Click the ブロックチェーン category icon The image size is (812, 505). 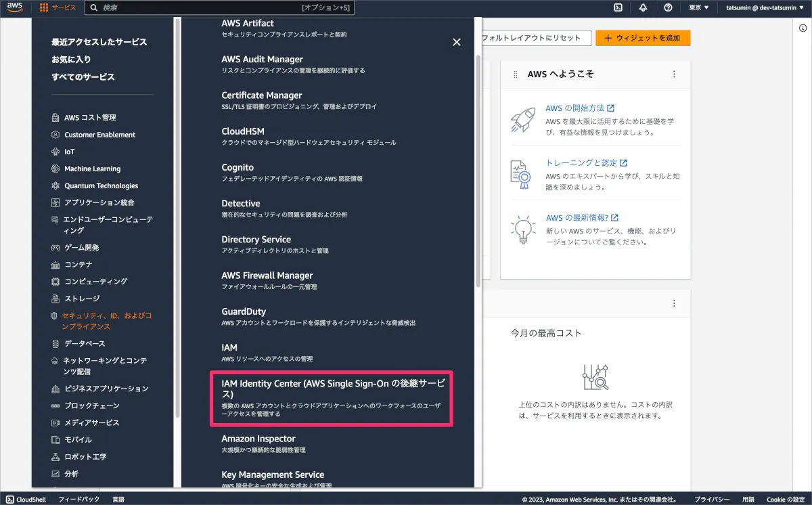56,406
